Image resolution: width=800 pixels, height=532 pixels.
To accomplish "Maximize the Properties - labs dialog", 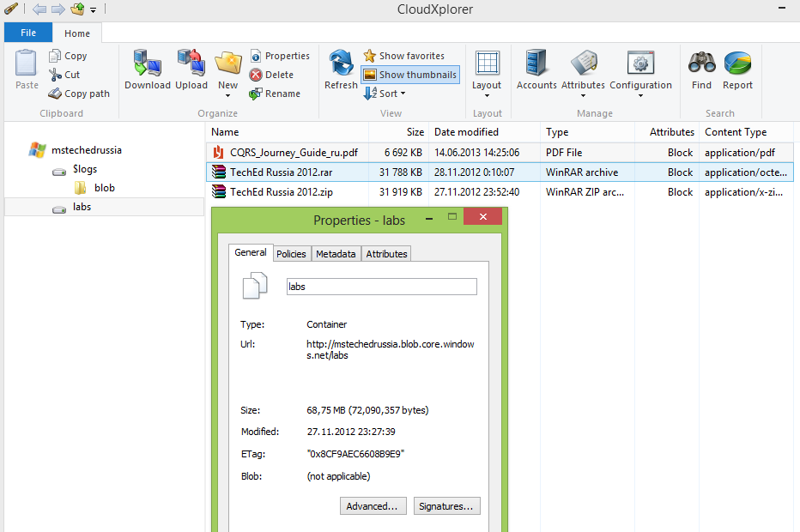I will (x=452, y=217).
